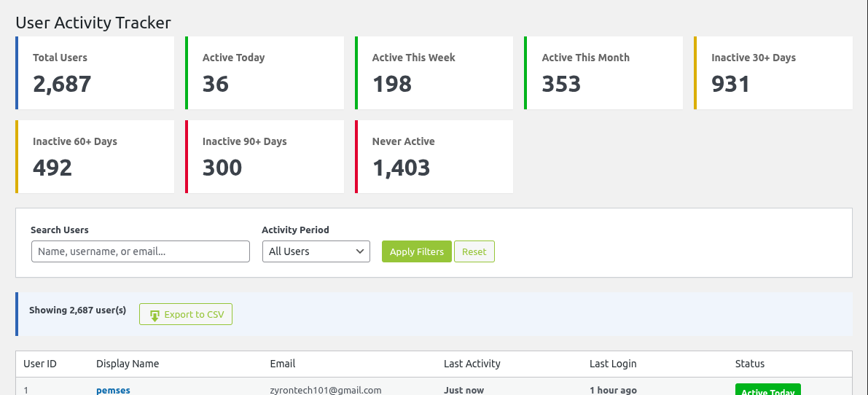Screen dimensions: 868x395
Task: Click the Last Login column header
Action: pos(613,364)
